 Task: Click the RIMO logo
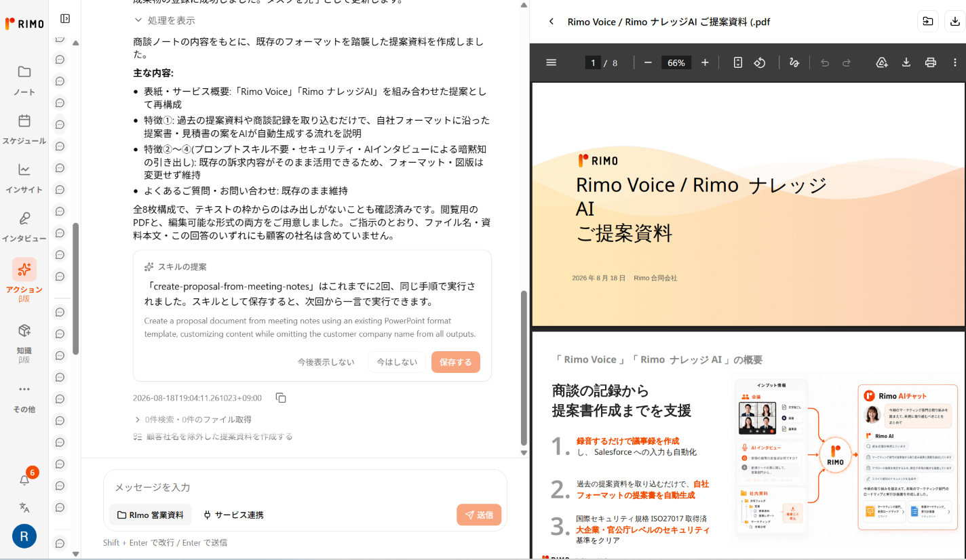pyautogui.click(x=24, y=24)
